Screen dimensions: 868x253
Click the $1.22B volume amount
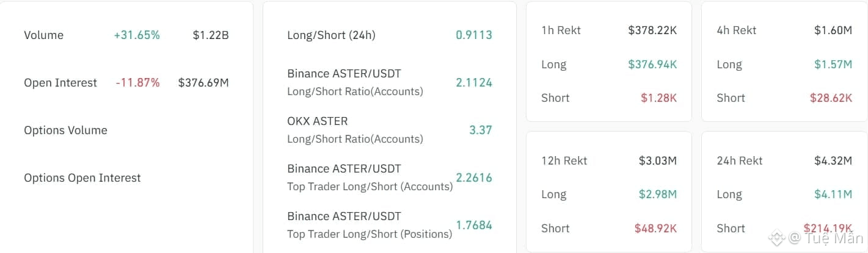(211, 35)
